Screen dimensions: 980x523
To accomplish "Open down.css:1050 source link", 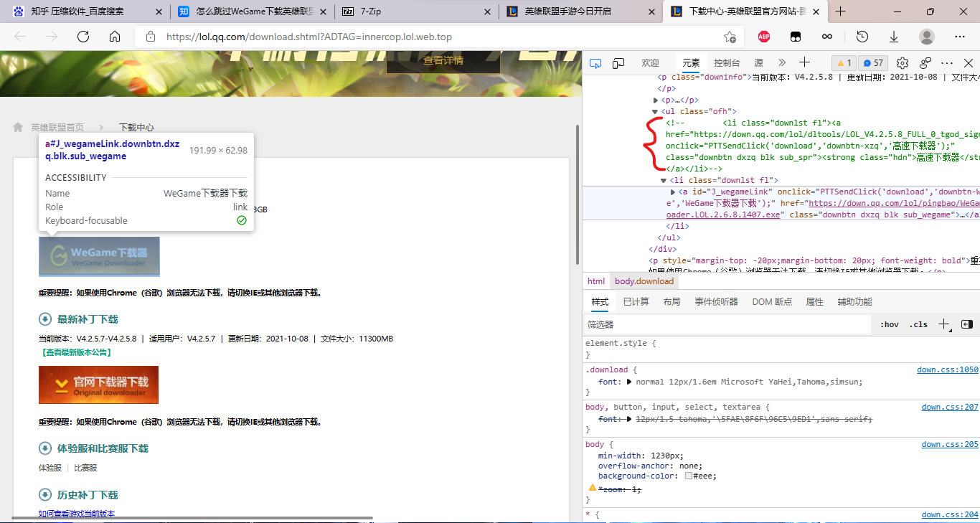I will coord(947,370).
